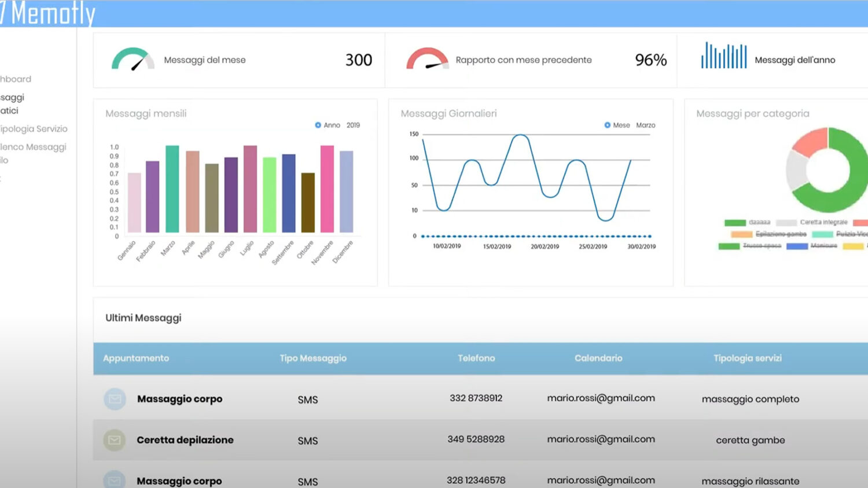Open Elenco Messaggi in the sidebar
Viewport: 868px width, 488px height.
(x=34, y=147)
